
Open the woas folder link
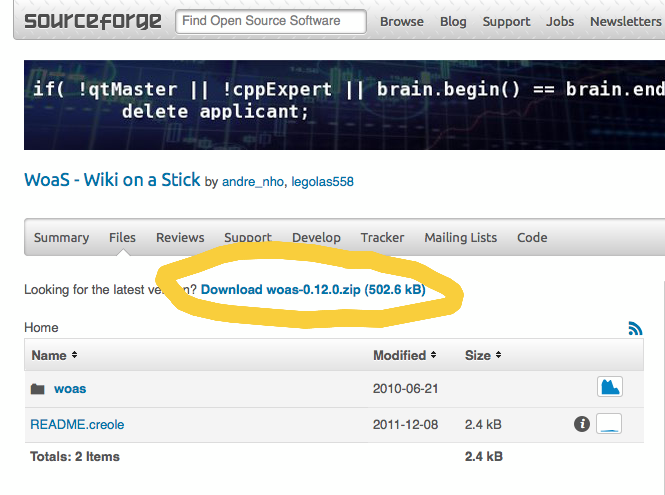[70, 389]
